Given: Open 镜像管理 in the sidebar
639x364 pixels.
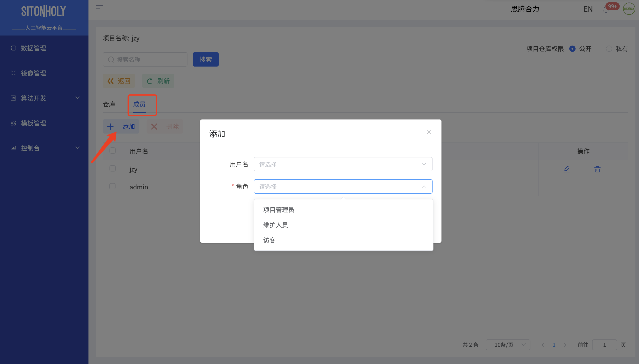Looking at the screenshot, I should click(44, 73).
